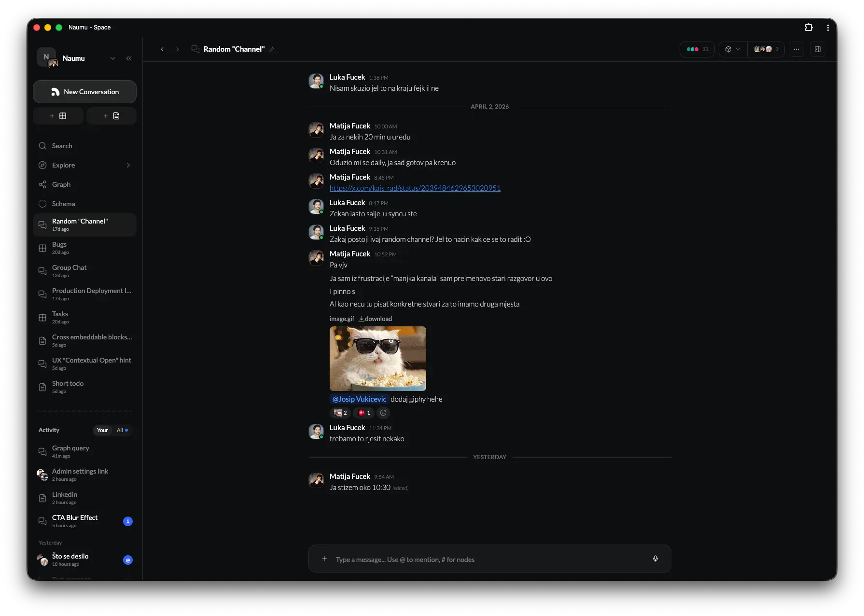Screen dimensions: 864x616
Task: Click the Search magnifier icon
Action: point(42,146)
